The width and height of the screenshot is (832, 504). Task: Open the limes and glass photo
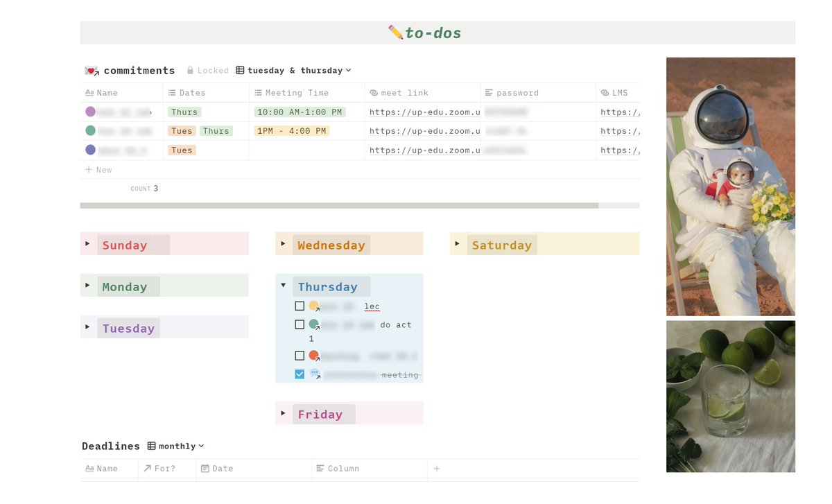click(x=731, y=396)
